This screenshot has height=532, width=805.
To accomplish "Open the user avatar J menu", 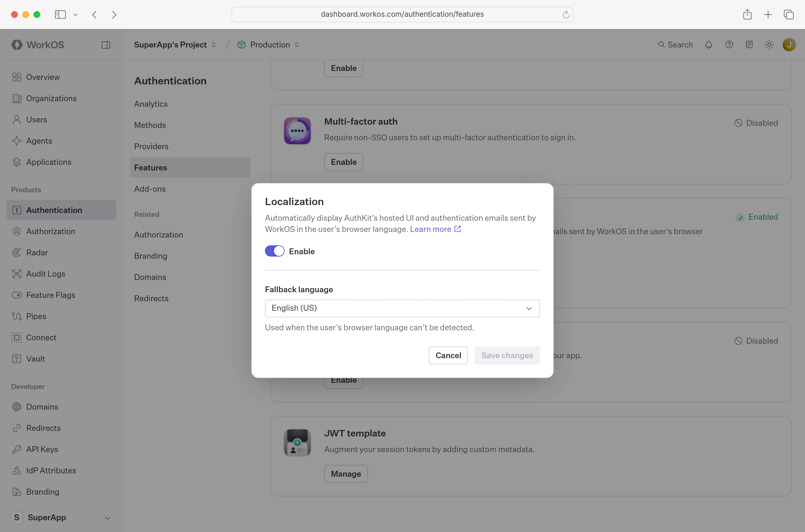I will [789, 45].
